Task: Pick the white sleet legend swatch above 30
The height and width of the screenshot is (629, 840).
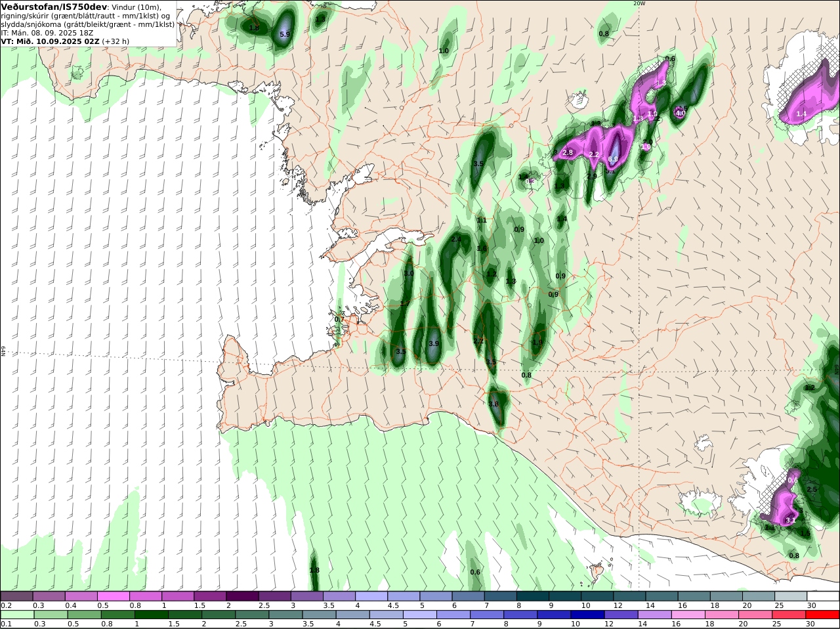Action: click(x=824, y=596)
